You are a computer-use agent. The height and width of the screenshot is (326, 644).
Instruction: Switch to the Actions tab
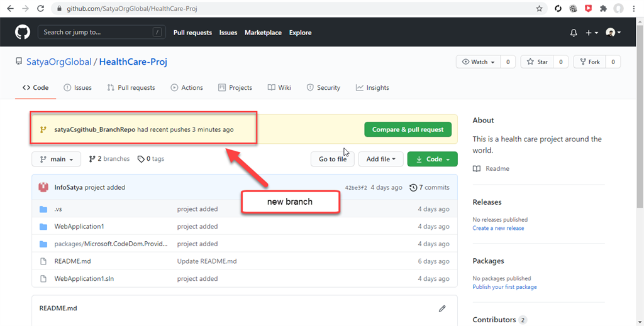(187, 87)
